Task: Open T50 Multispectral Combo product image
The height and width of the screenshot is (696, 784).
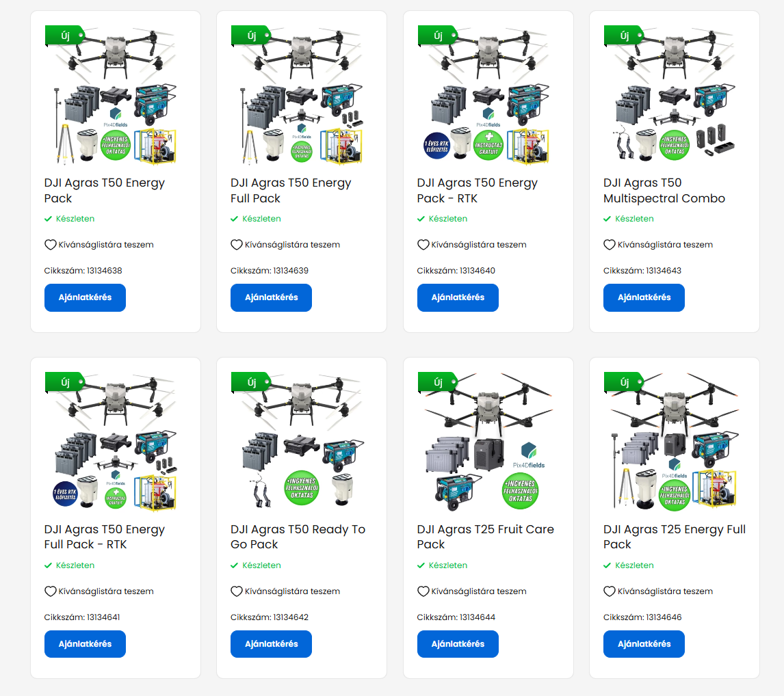Action: 675,96
